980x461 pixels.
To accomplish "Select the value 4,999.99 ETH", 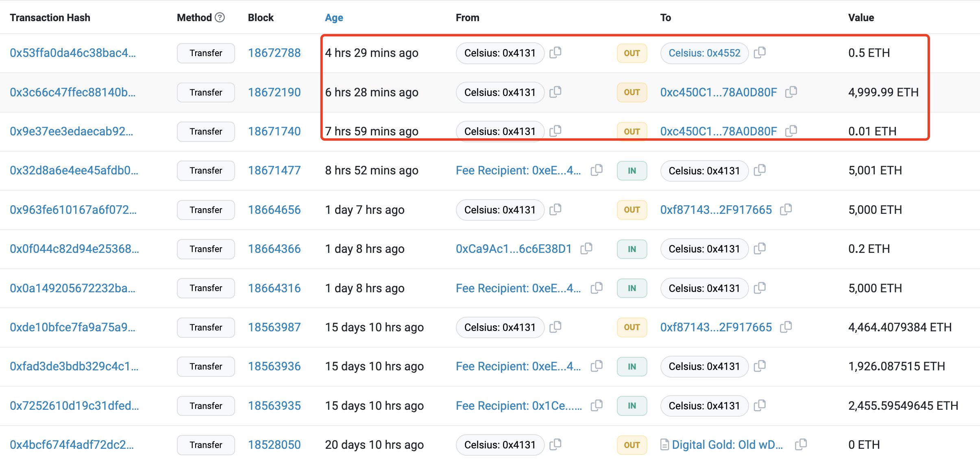I will [x=883, y=92].
